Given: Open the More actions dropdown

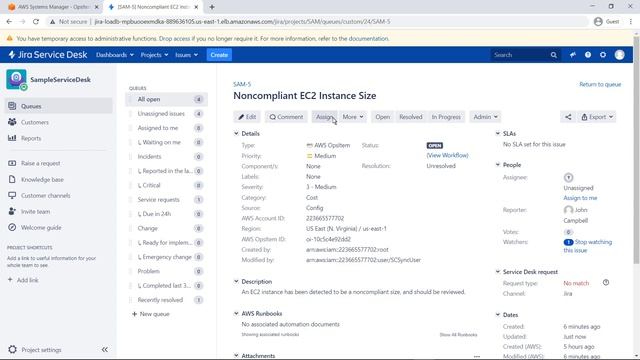Looking at the screenshot, I should (353, 117).
